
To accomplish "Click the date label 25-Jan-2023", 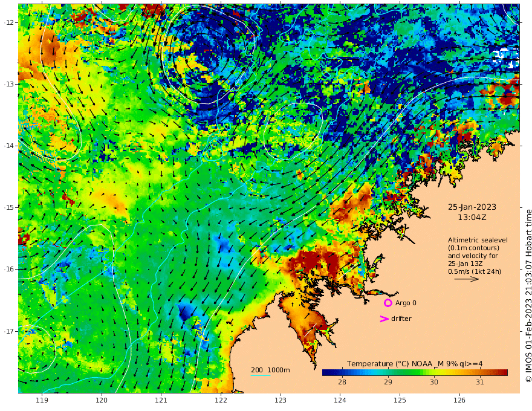I will point(472,207).
